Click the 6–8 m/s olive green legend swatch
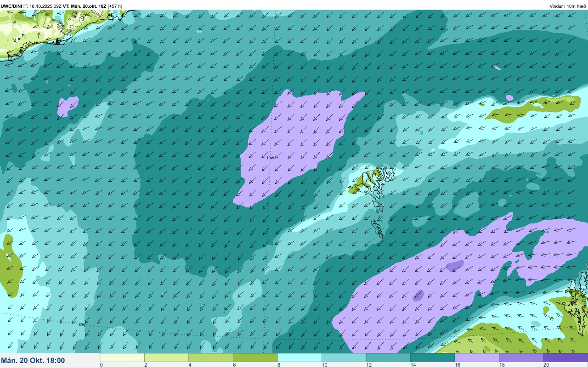 point(255,357)
